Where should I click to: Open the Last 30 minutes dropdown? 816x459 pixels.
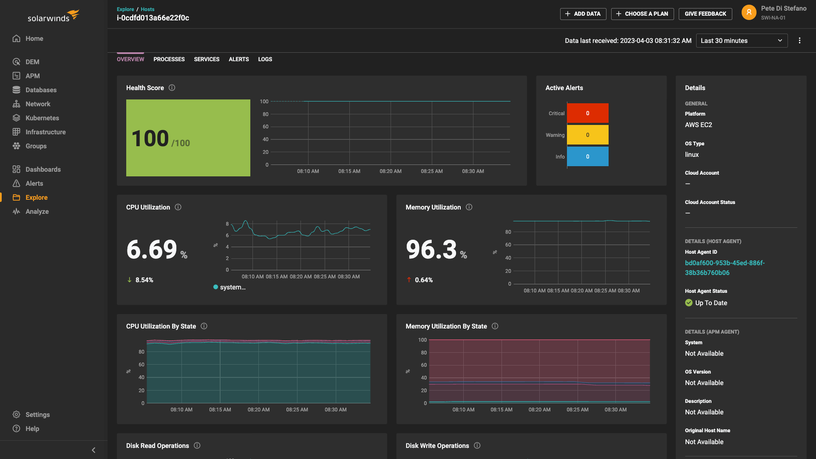pyautogui.click(x=741, y=41)
